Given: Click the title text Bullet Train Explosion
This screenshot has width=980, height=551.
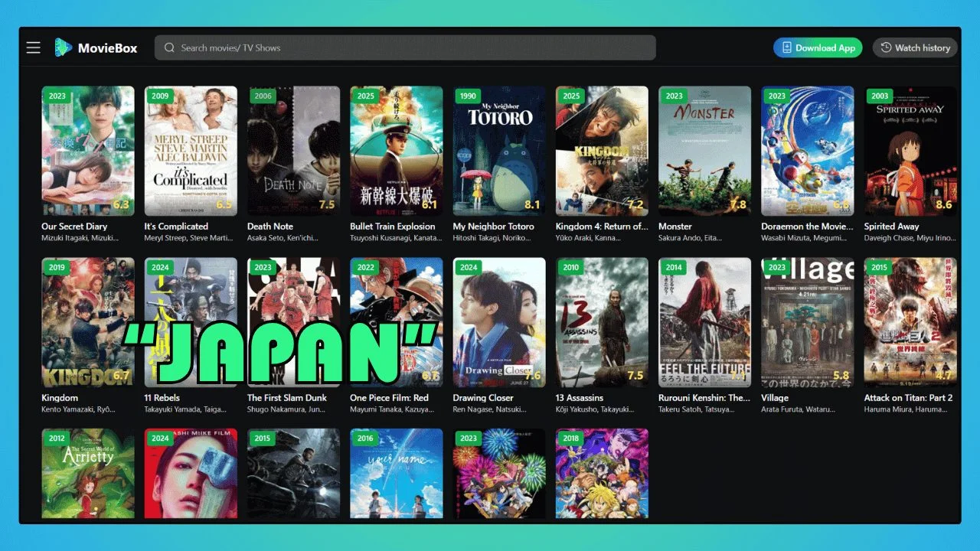Looking at the screenshot, I should point(393,227).
